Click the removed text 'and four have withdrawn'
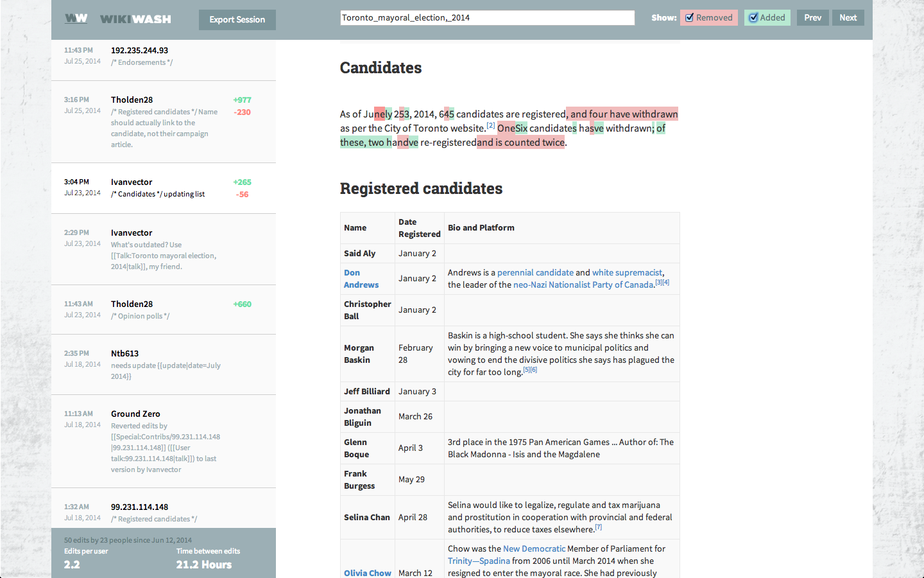The image size is (924, 578). [x=622, y=114]
